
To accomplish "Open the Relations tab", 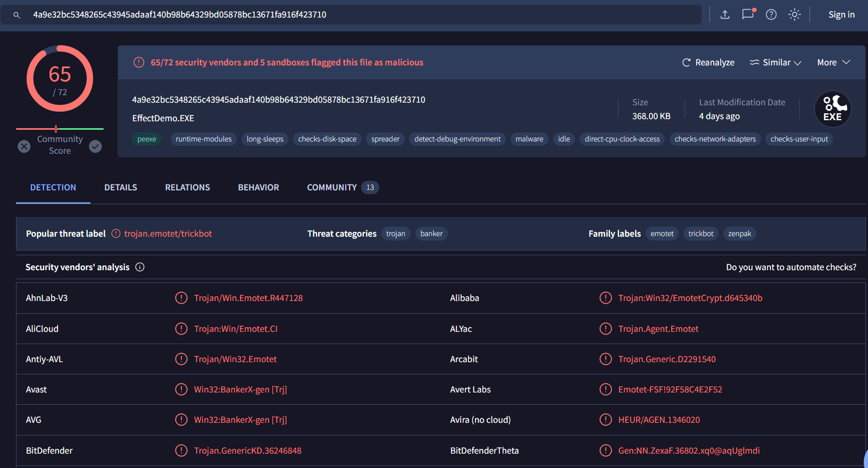I will coord(187,188).
